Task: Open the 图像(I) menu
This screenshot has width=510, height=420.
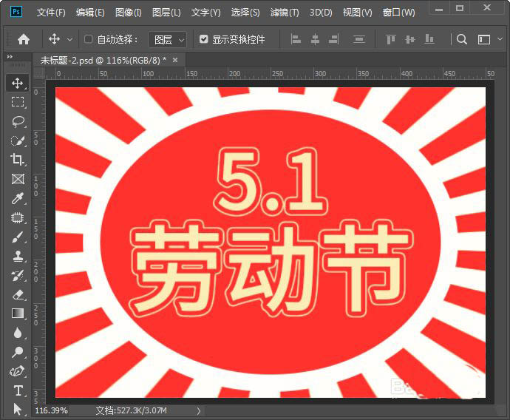Action: coord(129,13)
